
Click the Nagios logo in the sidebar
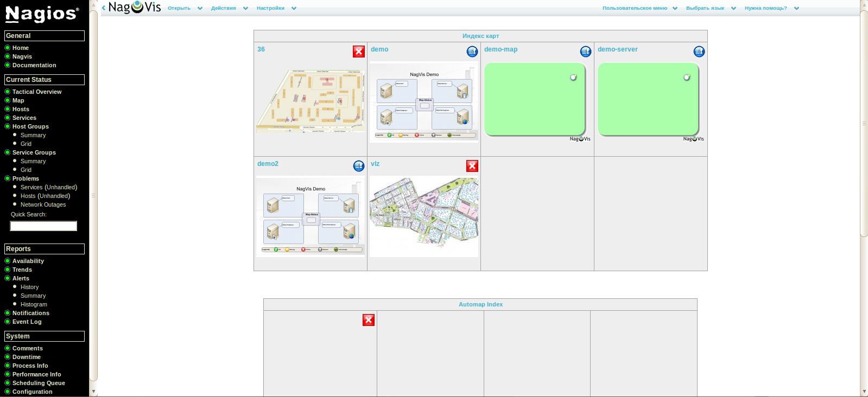42,14
